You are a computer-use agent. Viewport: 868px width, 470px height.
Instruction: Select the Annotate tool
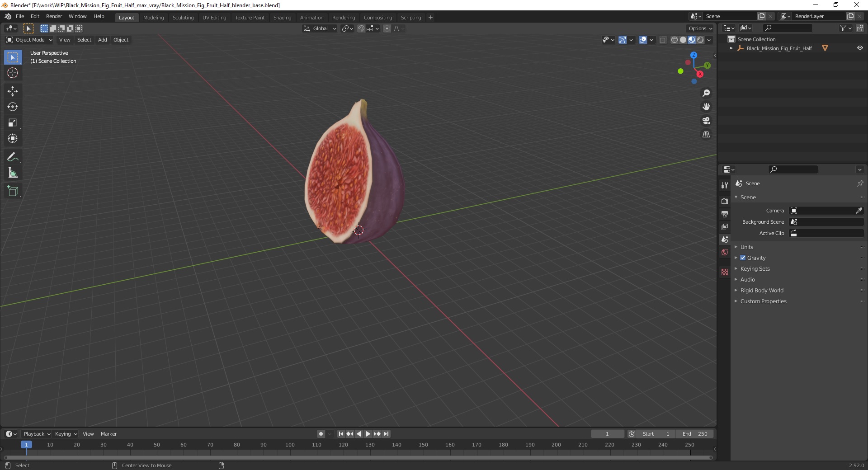tap(13, 157)
